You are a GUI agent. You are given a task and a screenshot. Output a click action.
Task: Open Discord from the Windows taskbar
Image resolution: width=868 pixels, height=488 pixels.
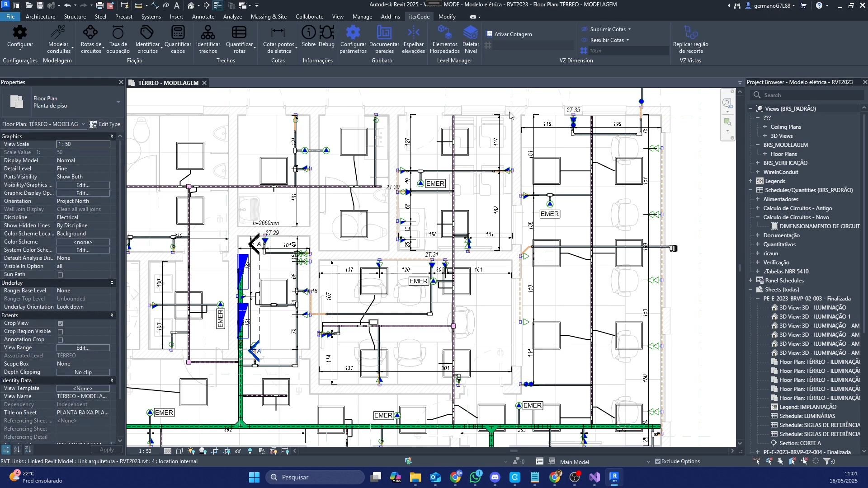click(495, 477)
